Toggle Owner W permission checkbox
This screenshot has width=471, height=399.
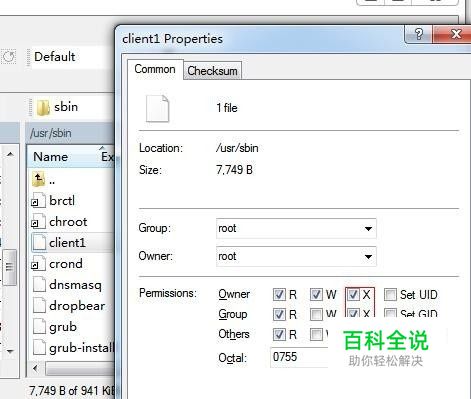click(x=316, y=295)
